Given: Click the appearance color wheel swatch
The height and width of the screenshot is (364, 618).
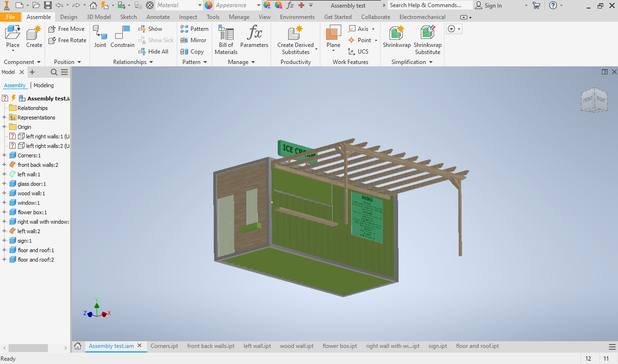Looking at the screenshot, I should click(x=209, y=5).
